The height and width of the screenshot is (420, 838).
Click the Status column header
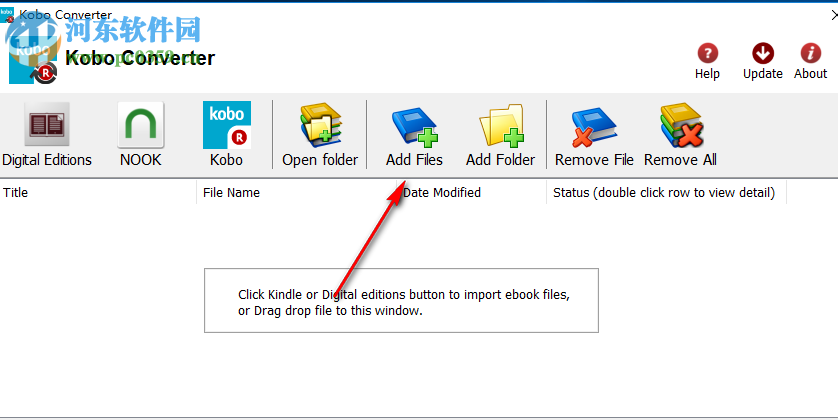(666, 192)
